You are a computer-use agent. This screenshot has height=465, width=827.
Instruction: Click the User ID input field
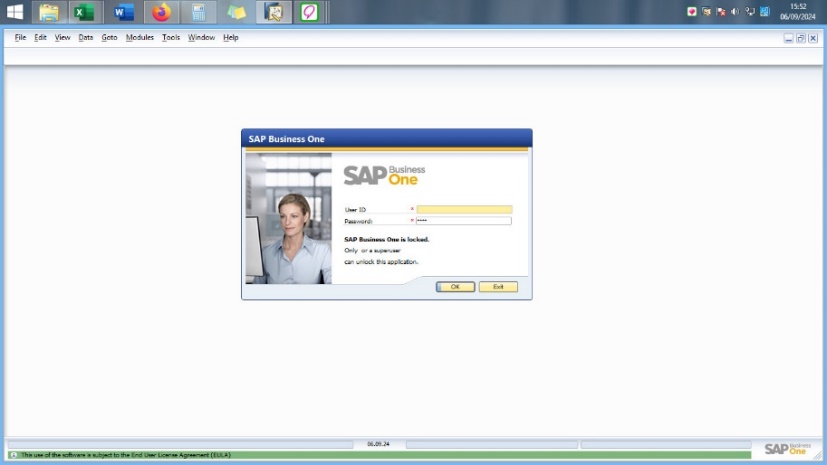pos(464,210)
